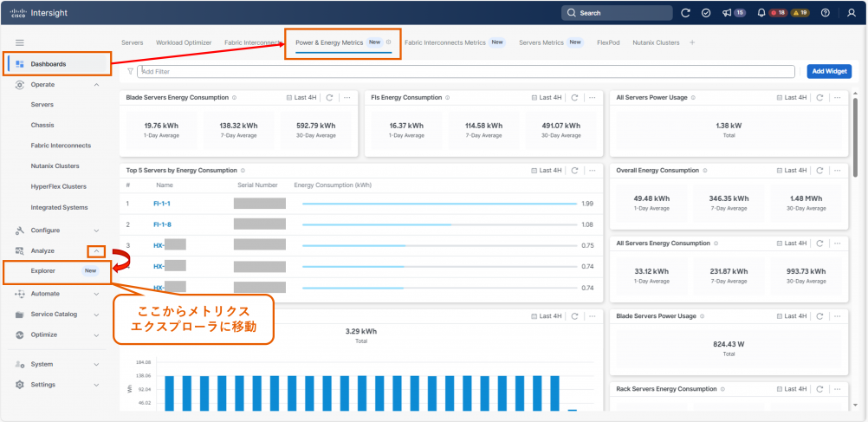The width and height of the screenshot is (868, 422).
Task: Open more options for Rack Servers Energy Consumption
Action: click(838, 389)
